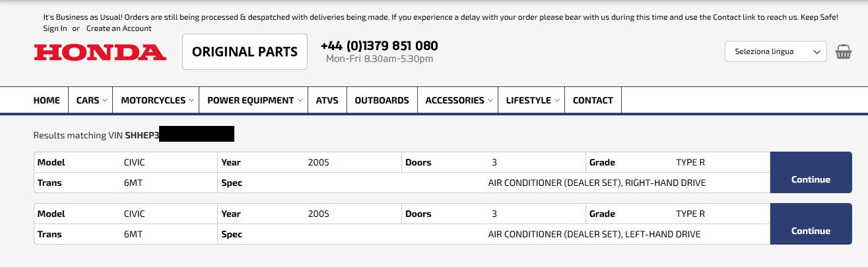Click the Create an Account link
The width and height of the screenshot is (868, 267).
(x=119, y=28)
